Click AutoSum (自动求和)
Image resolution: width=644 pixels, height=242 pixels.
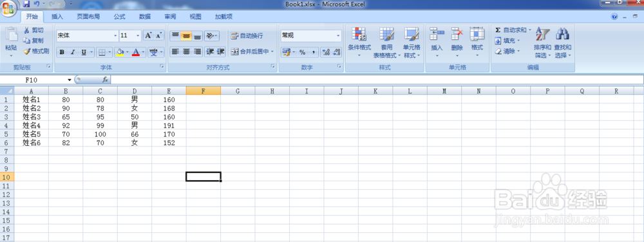tap(513, 30)
